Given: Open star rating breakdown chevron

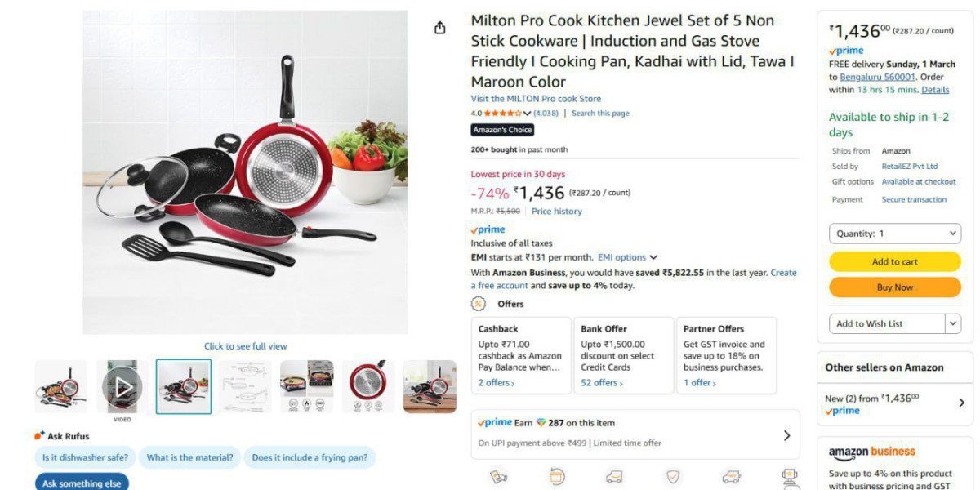Looking at the screenshot, I should (527, 114).
